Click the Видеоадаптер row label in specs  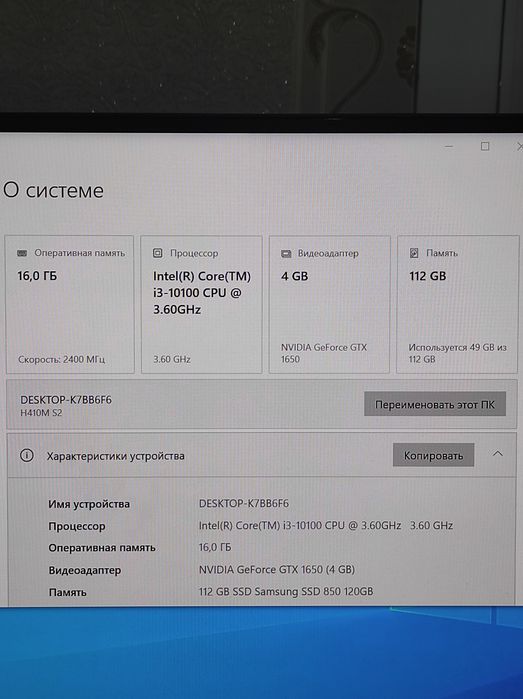tap(85, 570)
